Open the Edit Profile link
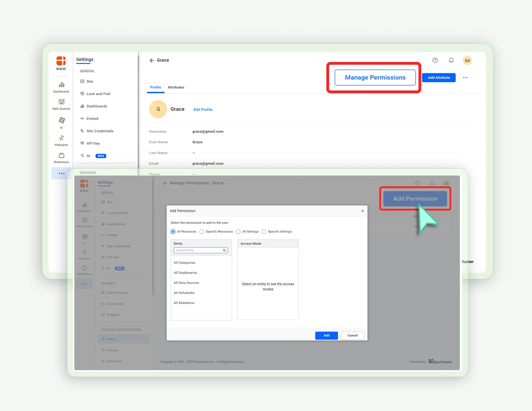This screenshot has width=532, height=411. point(203,110)
